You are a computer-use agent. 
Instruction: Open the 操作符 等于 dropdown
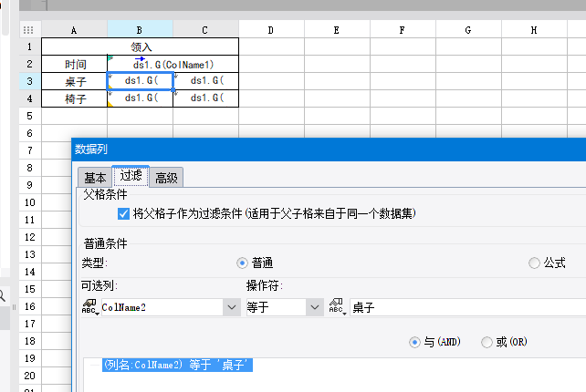pos(315,307)
